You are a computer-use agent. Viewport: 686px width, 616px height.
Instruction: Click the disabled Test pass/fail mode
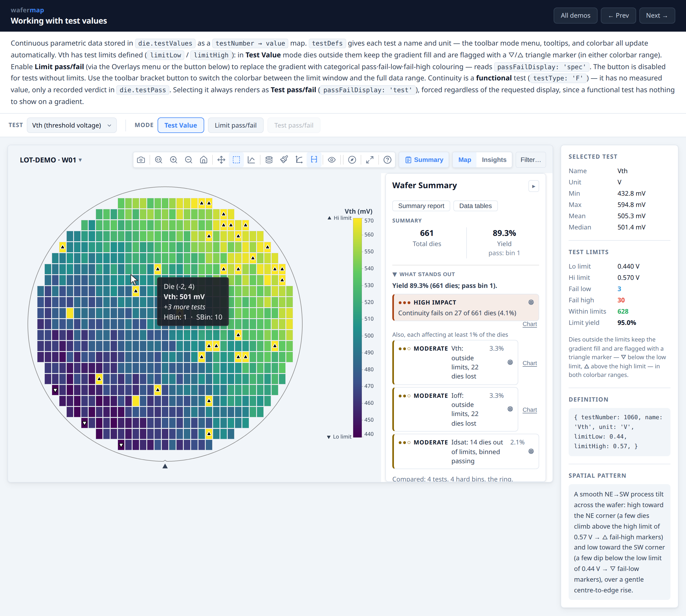[x=294, y=125]
